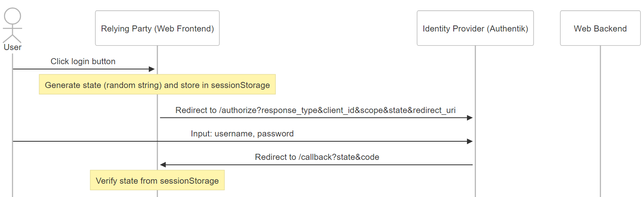Click the User text label under the actor
The height and width of the screenshot is (197, 644).
tap(13, 47)
